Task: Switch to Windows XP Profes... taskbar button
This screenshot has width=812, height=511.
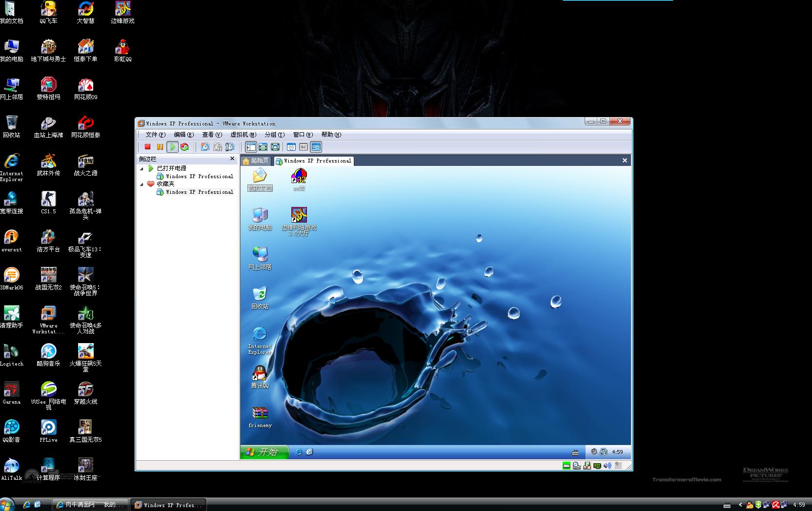Action: coord(168,505)
